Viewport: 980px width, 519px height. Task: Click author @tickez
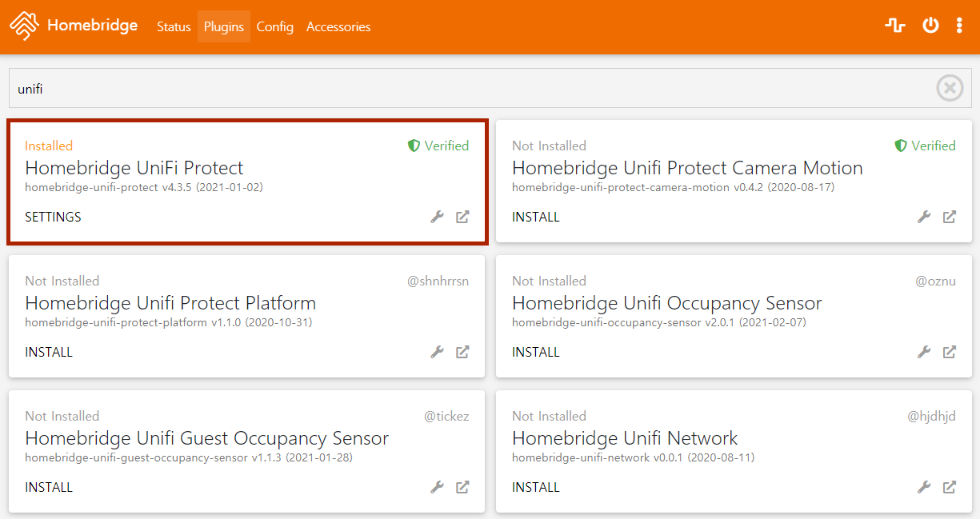pos(446,416)
